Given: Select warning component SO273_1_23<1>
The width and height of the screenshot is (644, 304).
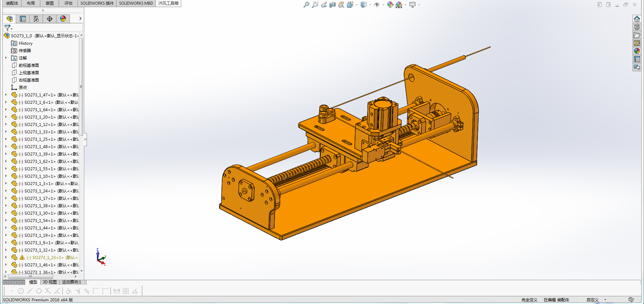Looking at the screenshot, I should [45, 258].
